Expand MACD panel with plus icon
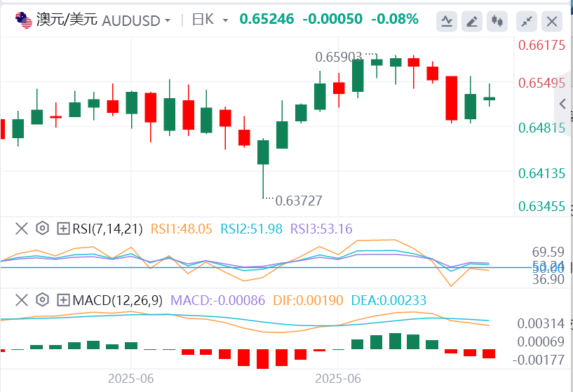This screenshot has width=573, height=392. pos(63,300)
